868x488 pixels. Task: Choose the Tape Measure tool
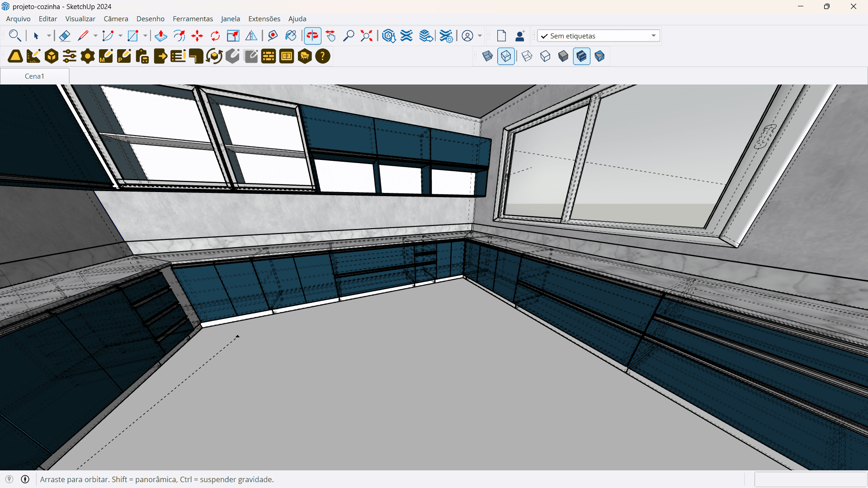click(x=273, y=36)
